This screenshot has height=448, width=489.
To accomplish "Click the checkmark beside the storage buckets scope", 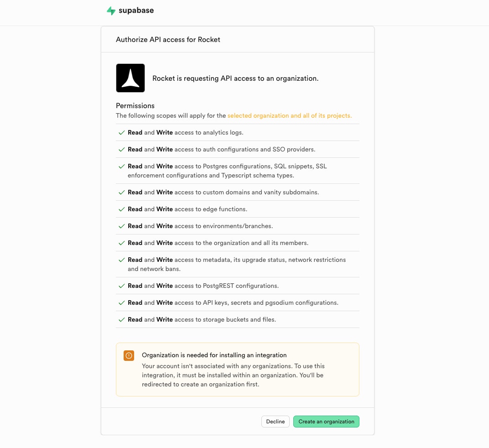I will pos(121,319).
